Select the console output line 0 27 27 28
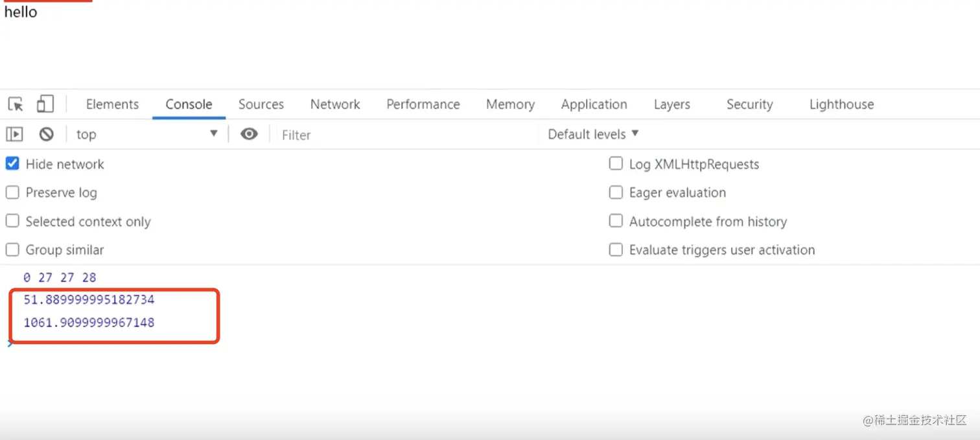 pyautogui.click(x=60, y=277)
